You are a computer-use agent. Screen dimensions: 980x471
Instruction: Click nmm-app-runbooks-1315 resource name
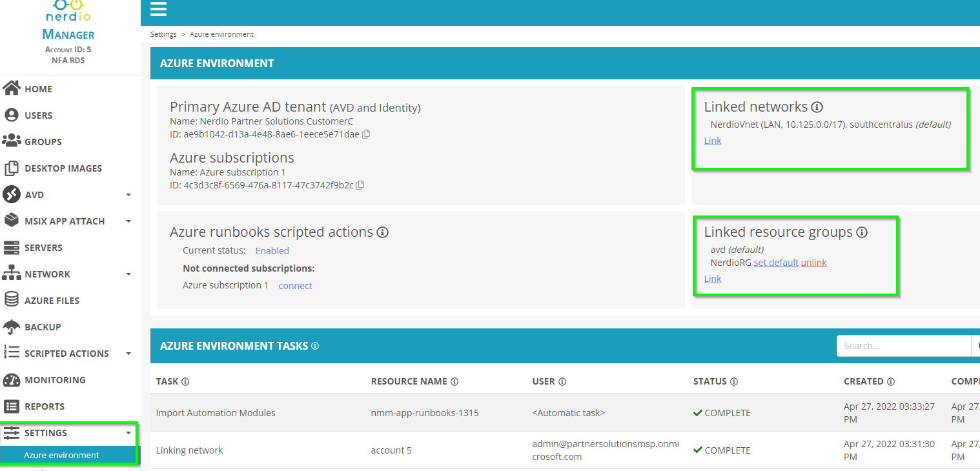425,413
